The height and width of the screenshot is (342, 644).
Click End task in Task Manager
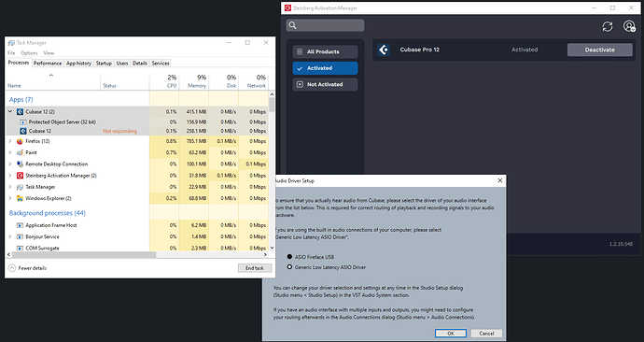(x=255, y=268)
